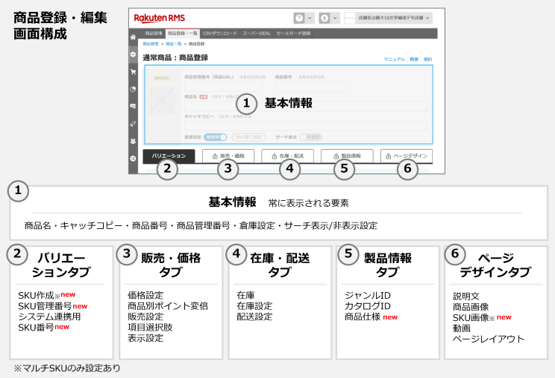Toggle the サーチ表示 switch
This screenshot has height=378, width=555.
[310, 137]
